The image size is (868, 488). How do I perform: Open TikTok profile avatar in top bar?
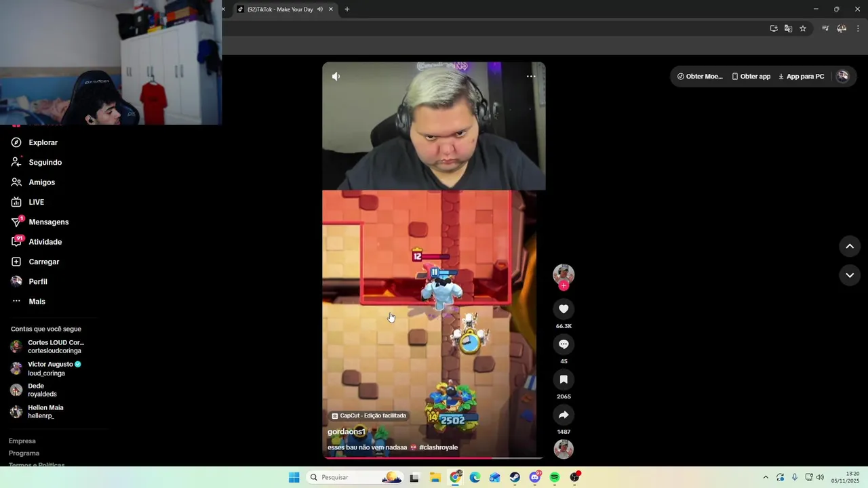point(842,77)
